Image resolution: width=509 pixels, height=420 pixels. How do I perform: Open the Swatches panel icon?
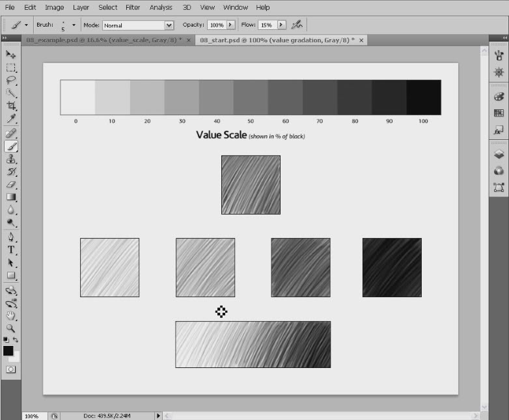(x=499, y=113)
